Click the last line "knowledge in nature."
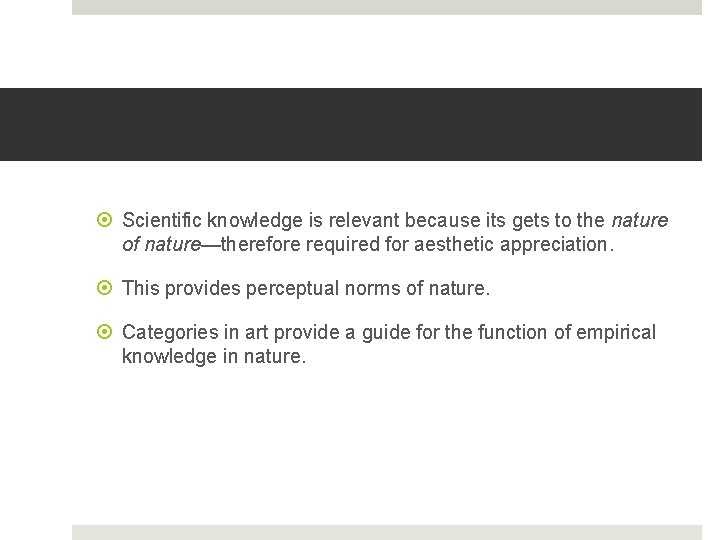The height and width of the screenshot is (540, 720). point(214,356)
